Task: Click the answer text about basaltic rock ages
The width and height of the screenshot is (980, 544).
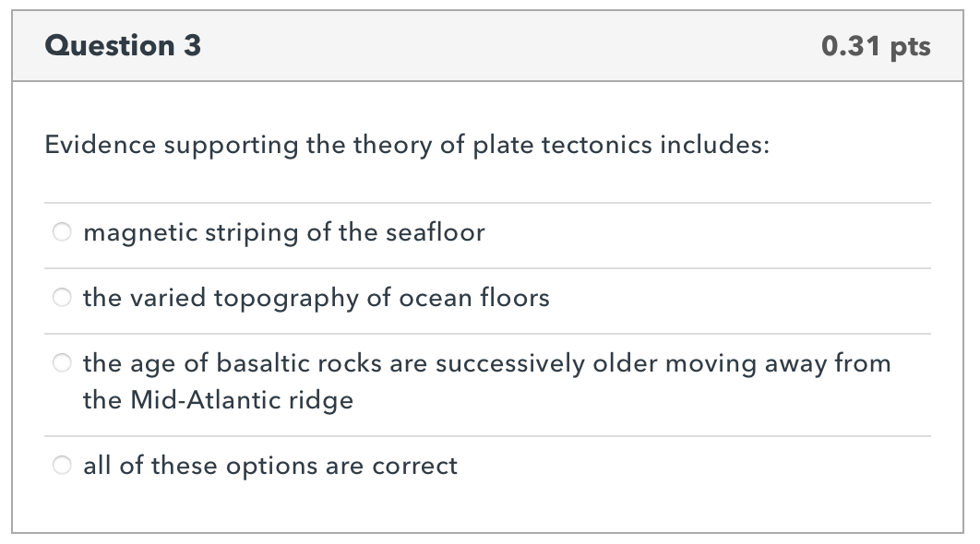Action: (x=486, y=363)
